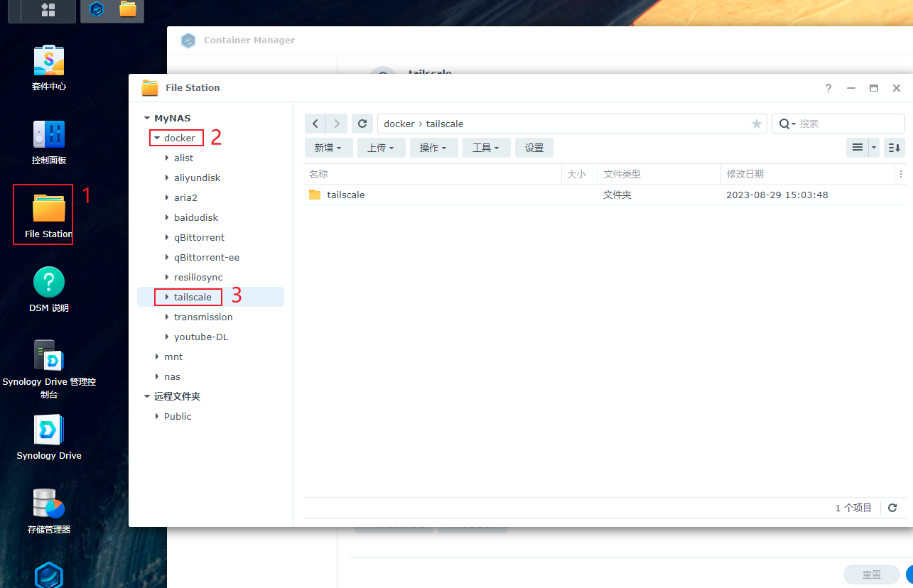Expand the aria2 folder arrow
Viewport: 913px width, 588px height.
(x=167, y=198)
